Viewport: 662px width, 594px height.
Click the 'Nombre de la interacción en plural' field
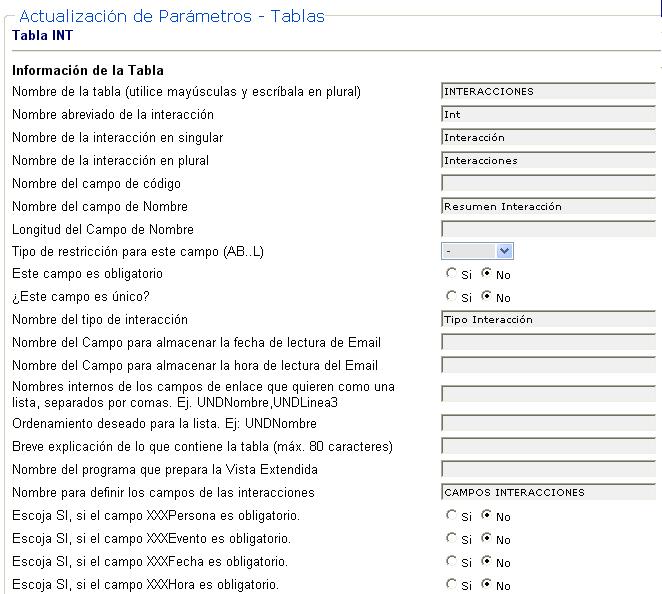coord(548,160)
